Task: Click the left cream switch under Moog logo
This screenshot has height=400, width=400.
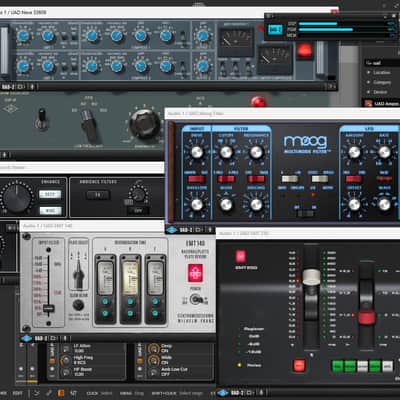Action: click(290, 179)
